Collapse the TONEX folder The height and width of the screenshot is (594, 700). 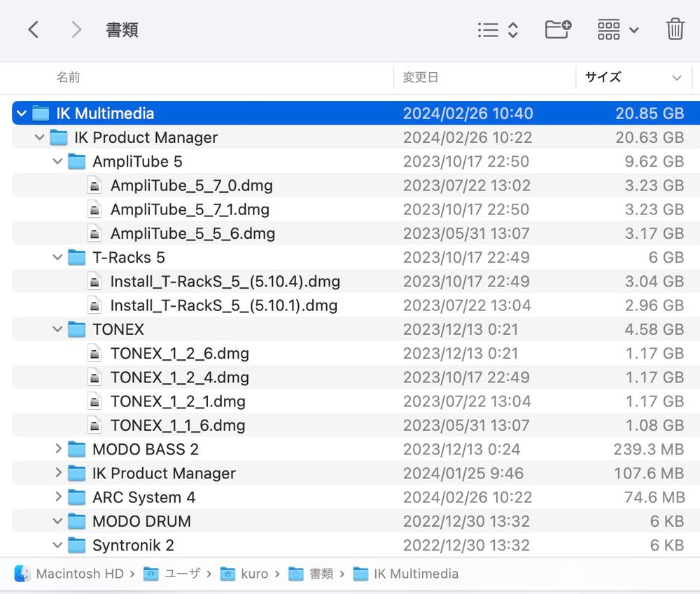[57, 330]
